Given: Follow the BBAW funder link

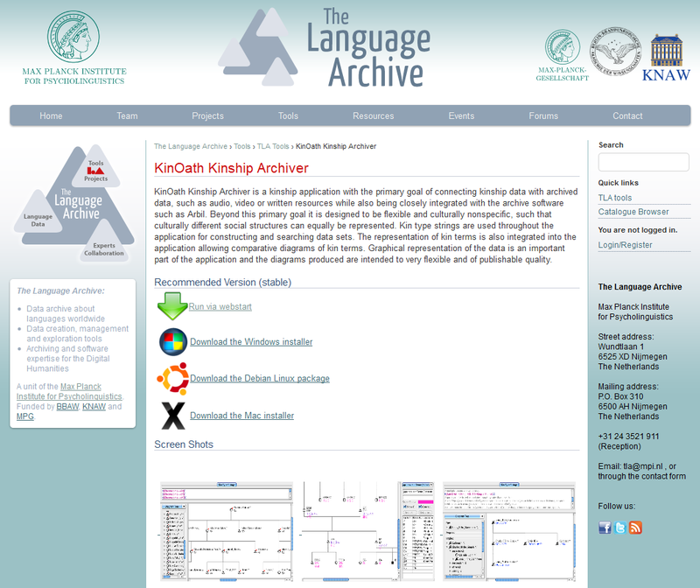Looking at the screenshot, I should click(67, 406).
